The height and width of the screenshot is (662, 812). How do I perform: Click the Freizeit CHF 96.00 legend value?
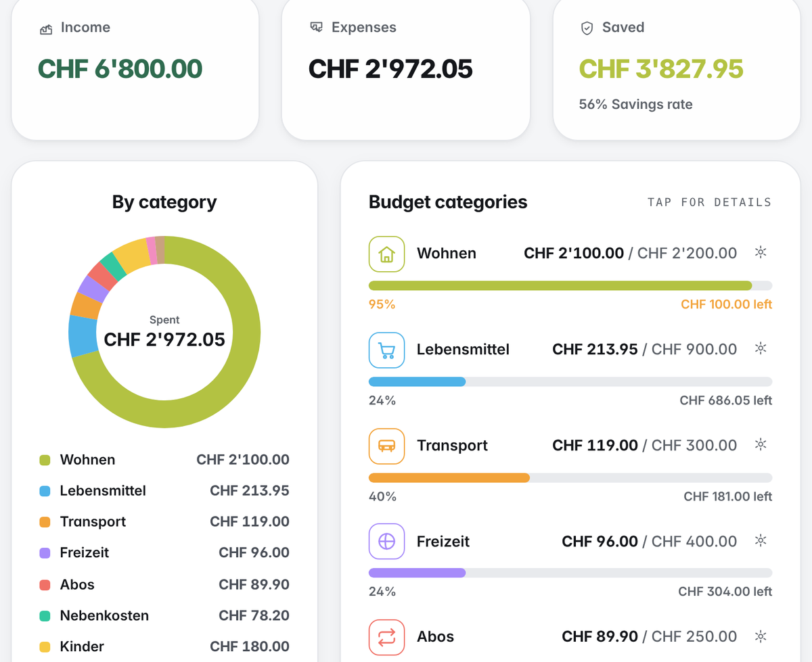pyautogui.click(x=254, y=552)
